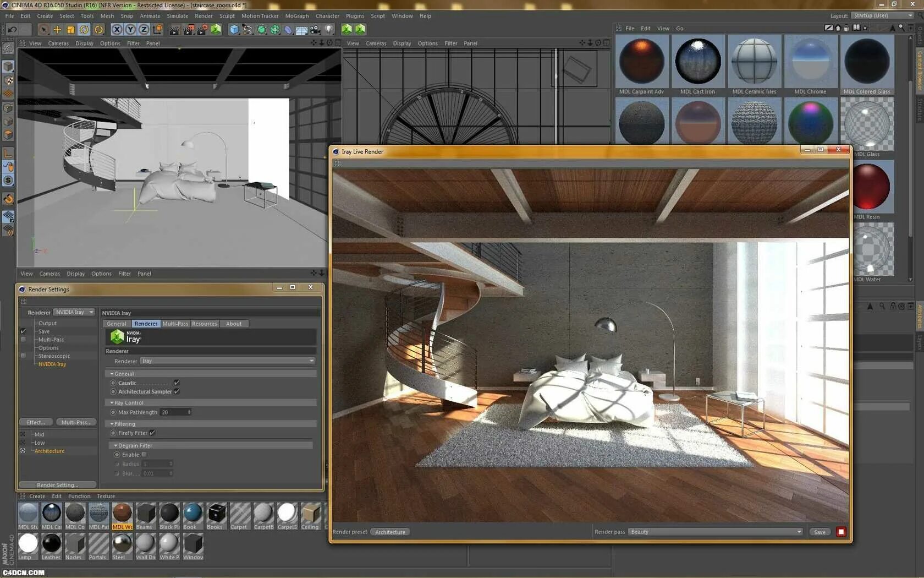The height and width of the screenshot is (578, 924).
Task: Select the MDL Chrome material preview
Action: [x=811, y=61]
